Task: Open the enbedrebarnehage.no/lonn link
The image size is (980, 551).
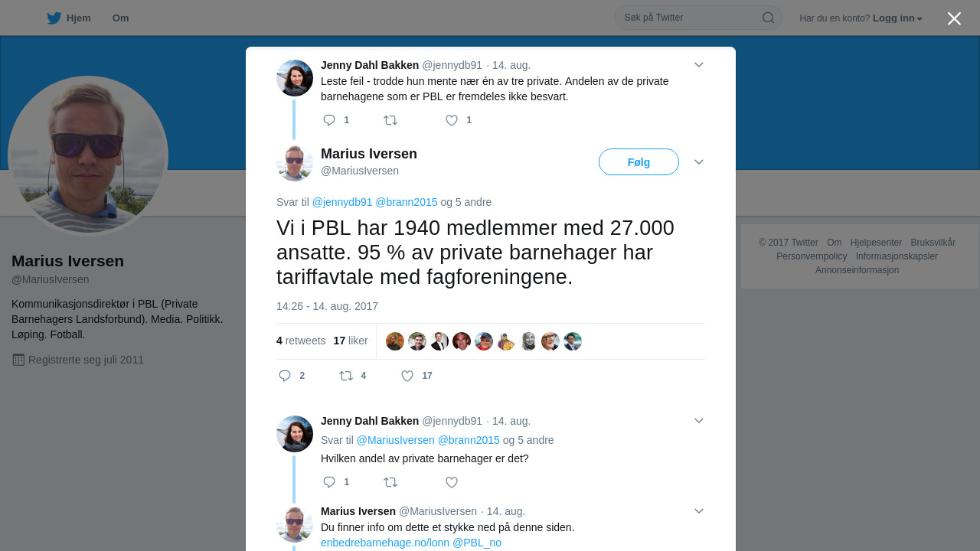Action: tap(385, 543)
